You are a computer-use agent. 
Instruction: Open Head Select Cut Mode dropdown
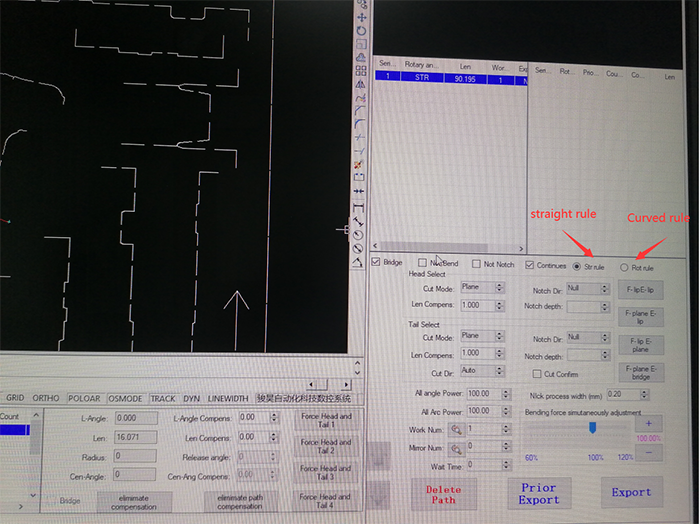483,287
